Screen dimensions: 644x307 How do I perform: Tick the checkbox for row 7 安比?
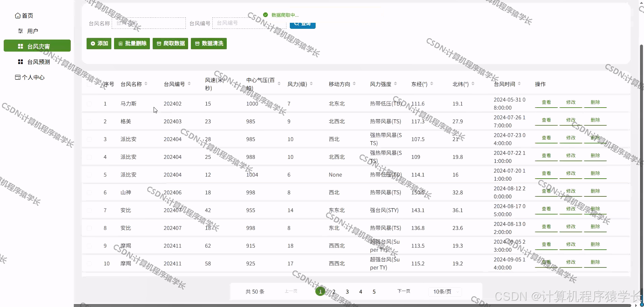click(89, 210)
